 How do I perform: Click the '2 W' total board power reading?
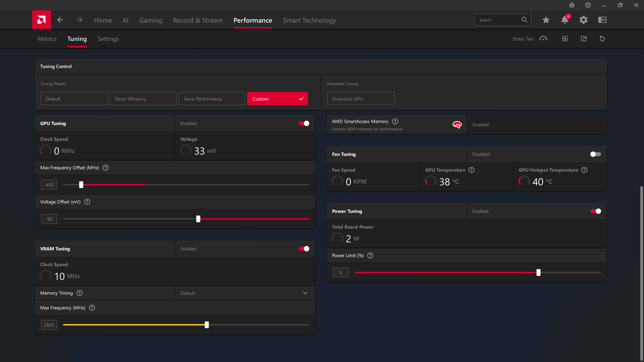pos(353,239)
